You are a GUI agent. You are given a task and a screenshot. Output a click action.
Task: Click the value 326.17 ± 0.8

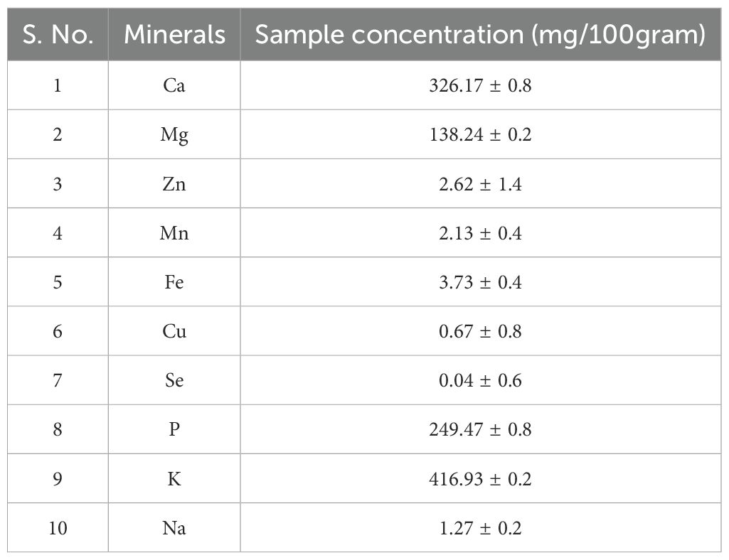point(480,85)
